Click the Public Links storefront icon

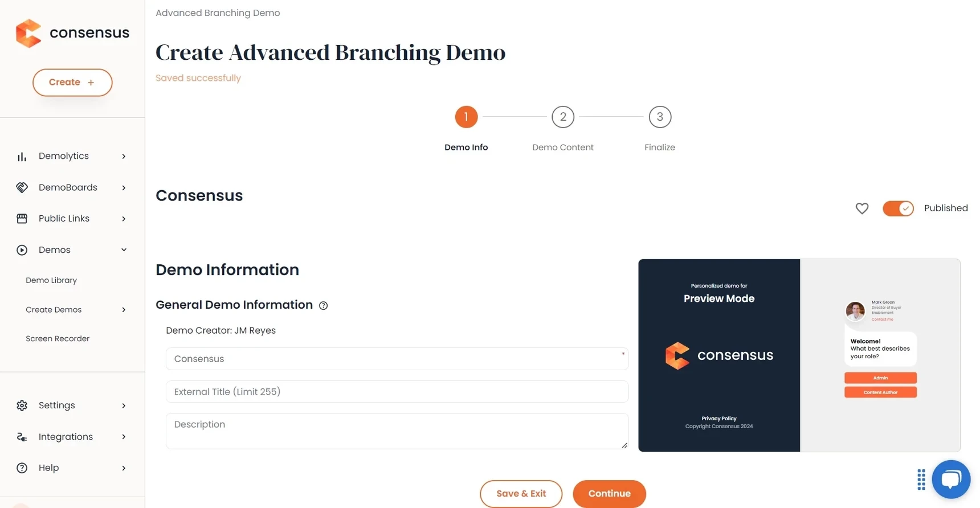click(x=22, y=219)
